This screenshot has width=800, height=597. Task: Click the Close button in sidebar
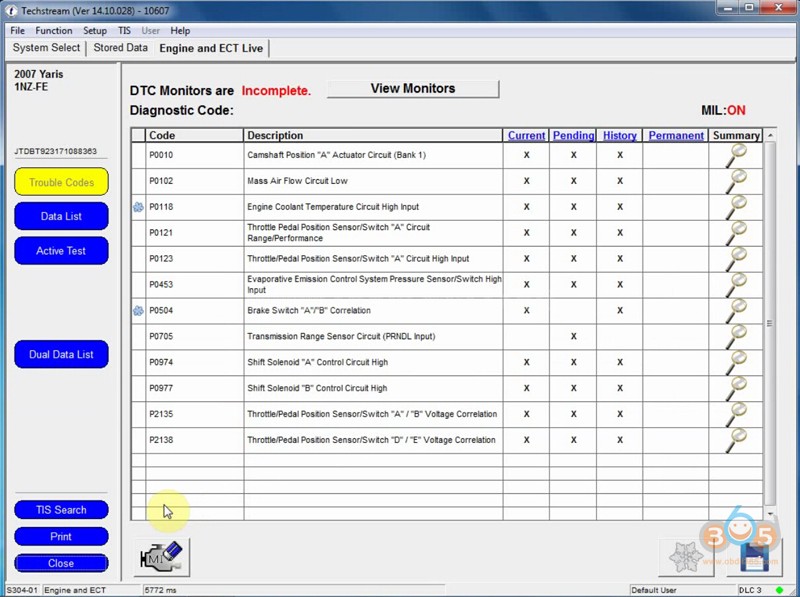tap(61, 563)
